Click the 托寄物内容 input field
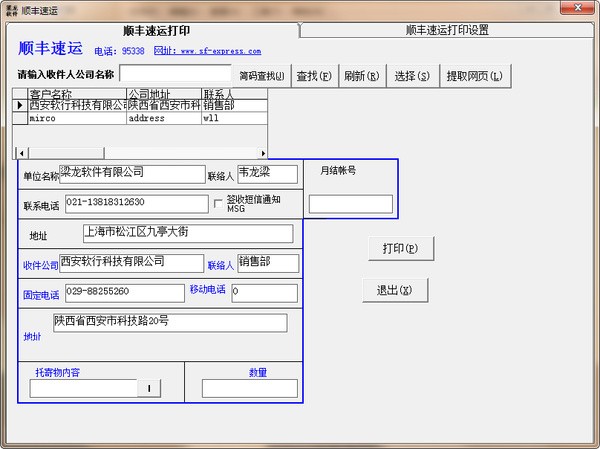The height and width of the screenshot is (449, 600). pos(83,388)
